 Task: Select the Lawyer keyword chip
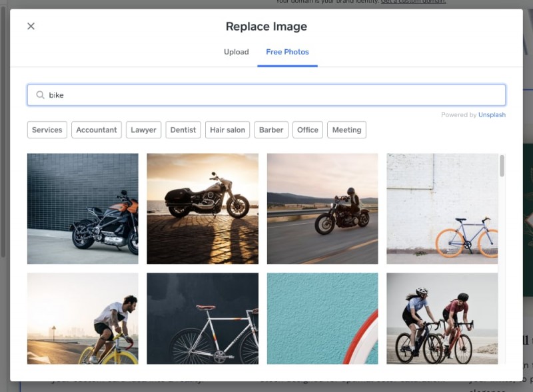[143, 130]
